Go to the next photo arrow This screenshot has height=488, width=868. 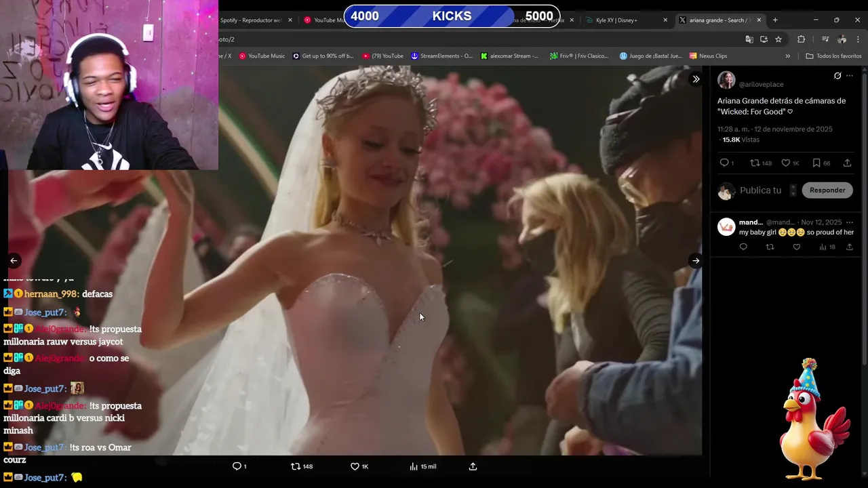coord(696,260)
